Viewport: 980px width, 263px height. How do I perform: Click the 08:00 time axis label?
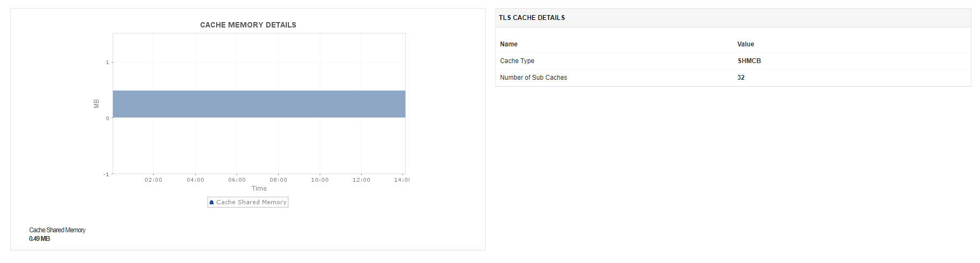point(278,180)
